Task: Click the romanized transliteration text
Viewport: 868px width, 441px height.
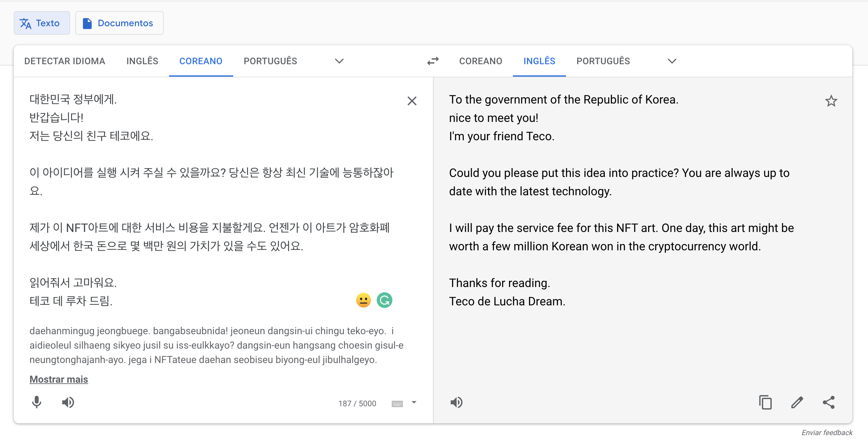Action: click(216, 345)
